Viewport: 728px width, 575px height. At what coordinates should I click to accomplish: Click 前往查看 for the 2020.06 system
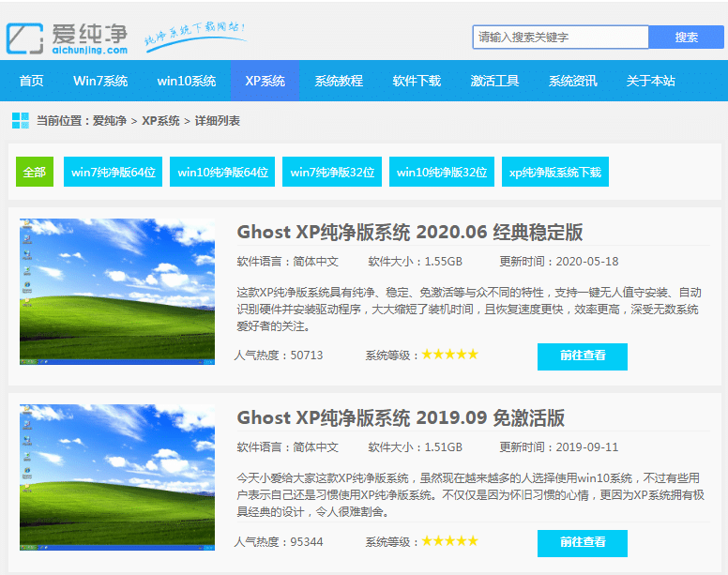coord(582,356)
